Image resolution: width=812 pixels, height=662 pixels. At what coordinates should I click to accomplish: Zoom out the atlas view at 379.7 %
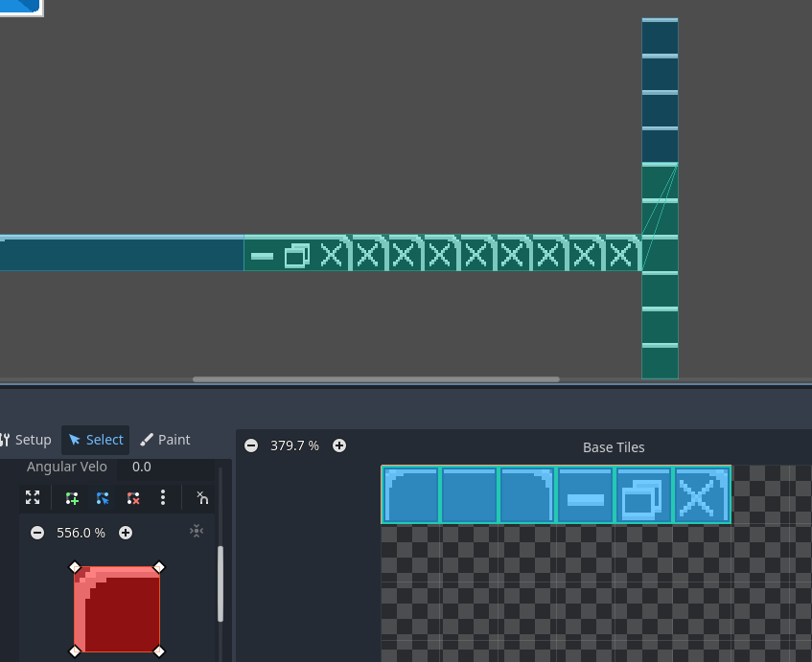coord(251,445)
